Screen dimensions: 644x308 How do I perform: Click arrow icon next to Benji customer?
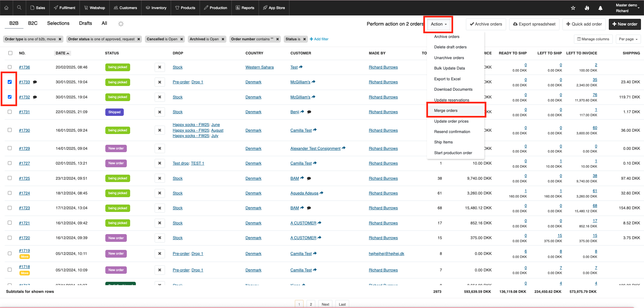(x=302, y=112)
